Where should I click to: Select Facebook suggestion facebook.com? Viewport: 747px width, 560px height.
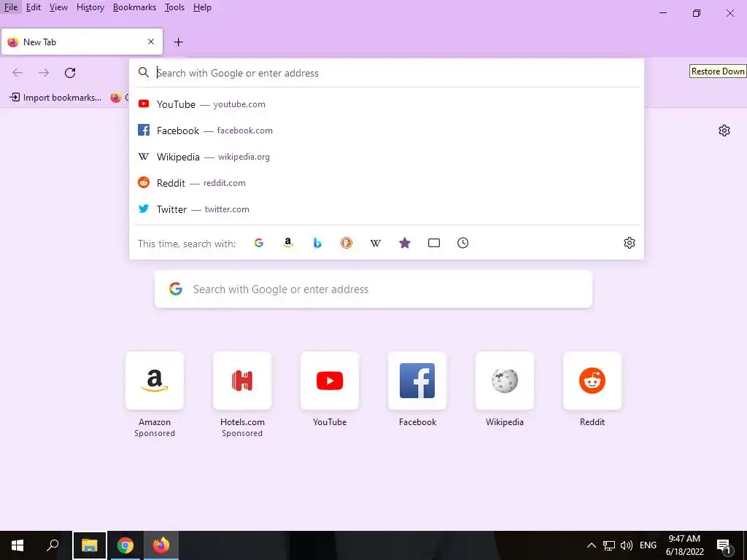[387, 131]
